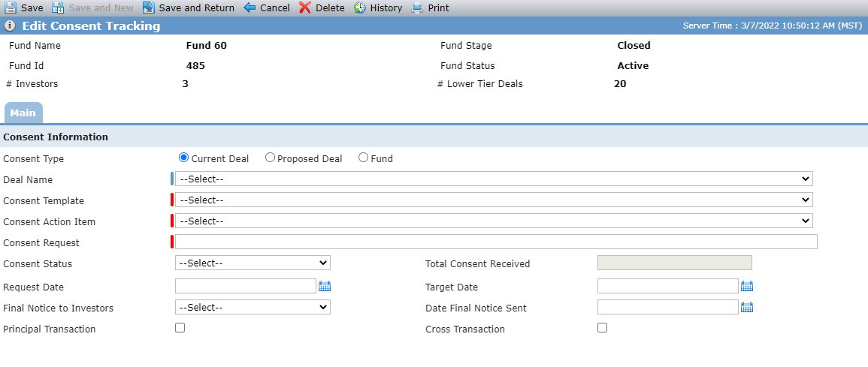
Task: Click the Lower Tier Deals value 20
Action: click(x=620, y=84)
